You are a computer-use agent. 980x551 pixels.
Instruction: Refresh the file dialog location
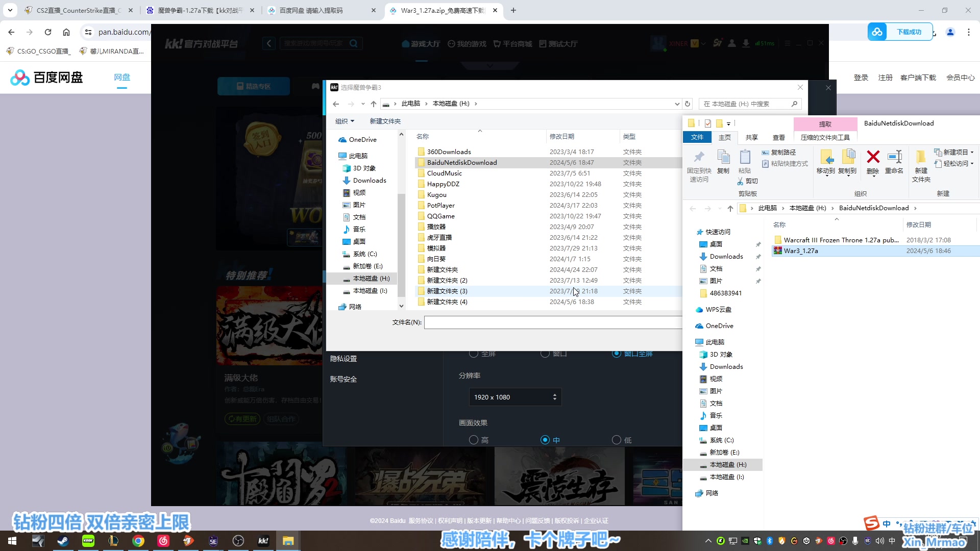(x=688, y=104)
